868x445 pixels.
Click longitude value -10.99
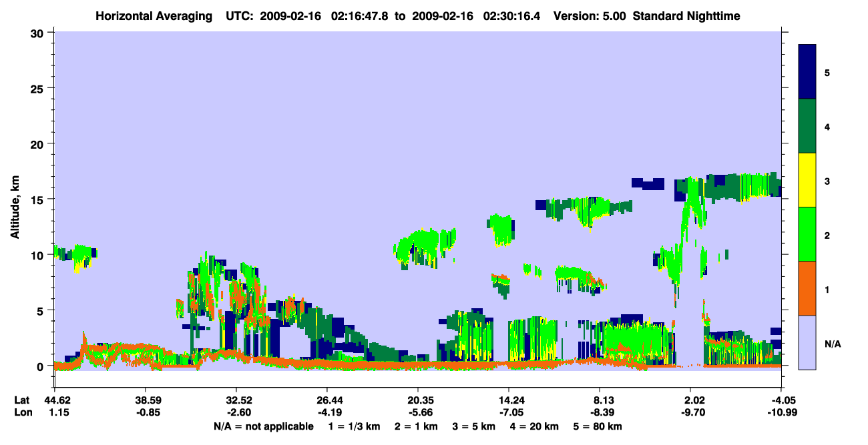pos(781,413)
